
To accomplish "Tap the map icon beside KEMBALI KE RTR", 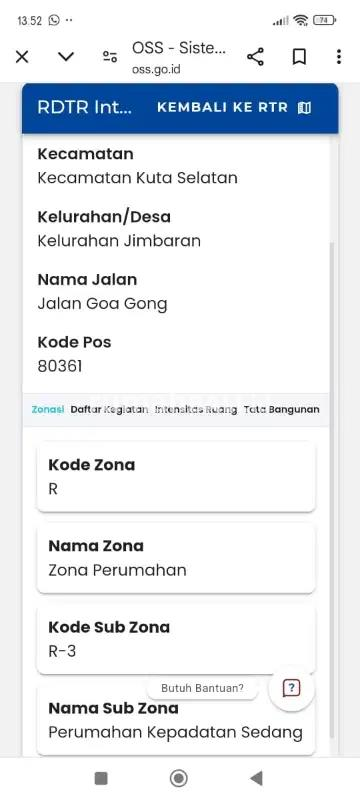I will (304, 108).
